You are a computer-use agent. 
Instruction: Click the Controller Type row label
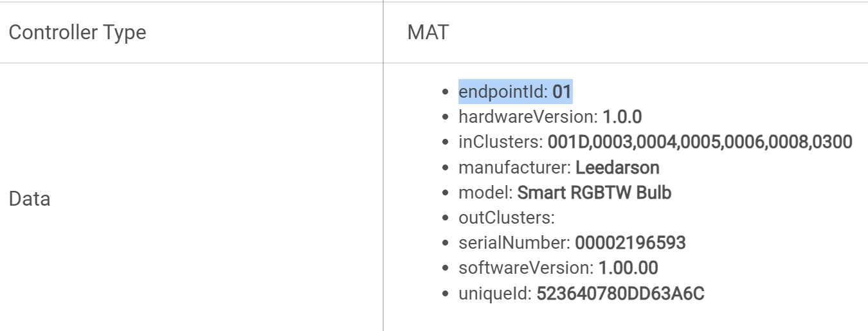coord(77,32)
